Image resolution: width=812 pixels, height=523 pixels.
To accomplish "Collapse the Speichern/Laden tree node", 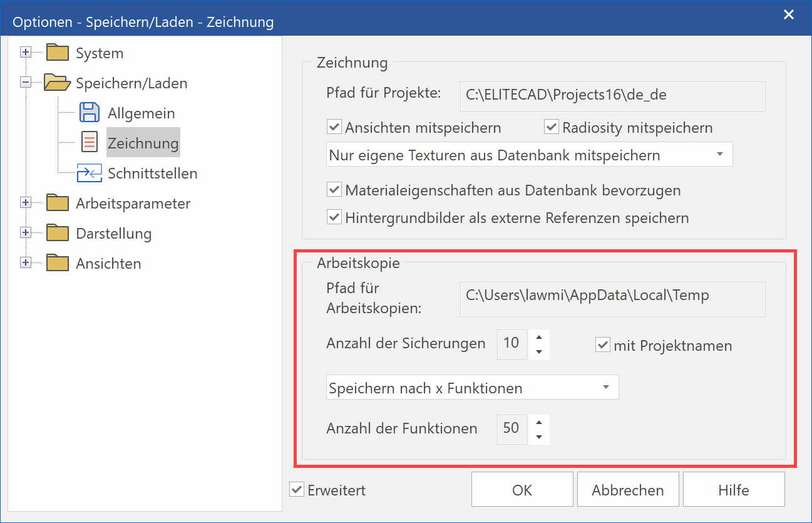I will 26,83.
